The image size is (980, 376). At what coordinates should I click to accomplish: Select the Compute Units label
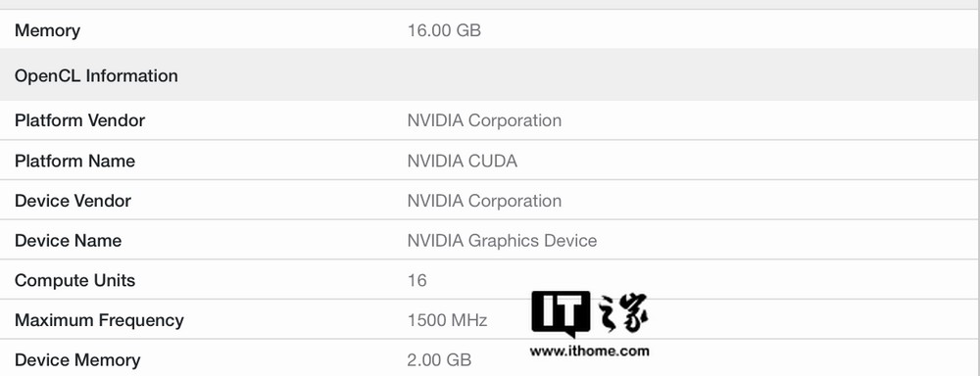click(x=75, y=280)
